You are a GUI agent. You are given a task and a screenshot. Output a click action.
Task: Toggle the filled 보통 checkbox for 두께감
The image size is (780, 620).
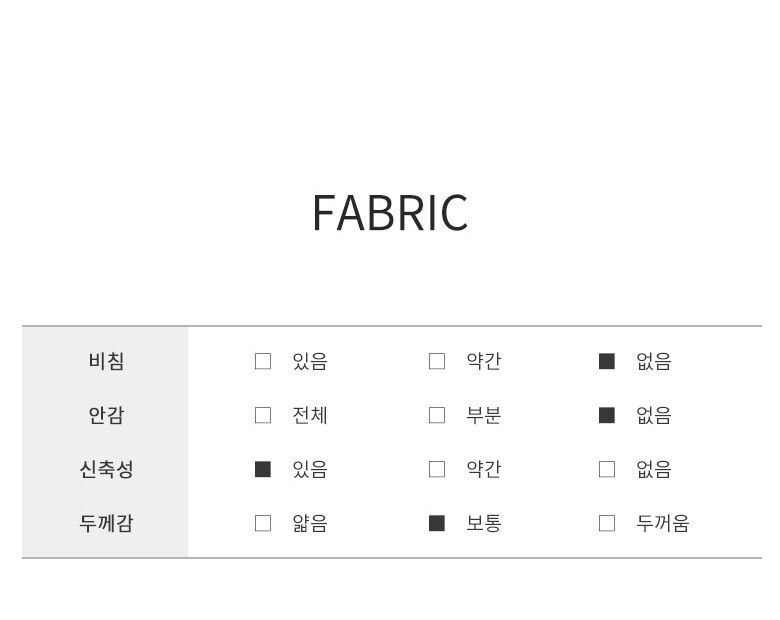point(437,523)
